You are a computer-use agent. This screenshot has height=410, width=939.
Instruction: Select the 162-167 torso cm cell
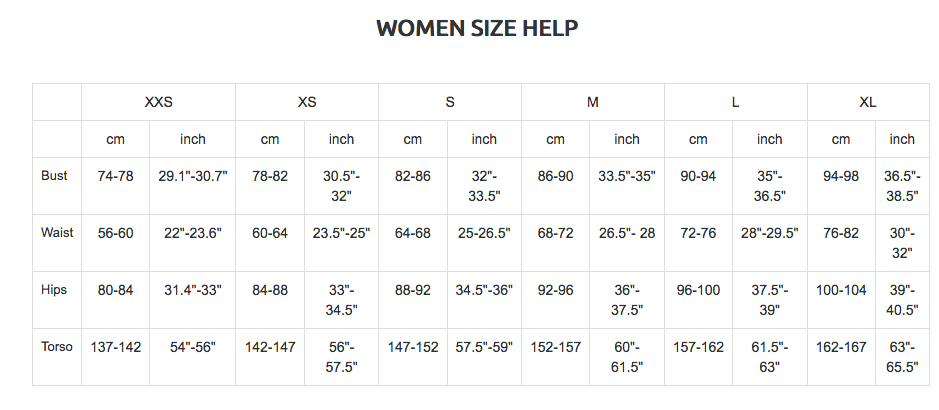(841, 347)
